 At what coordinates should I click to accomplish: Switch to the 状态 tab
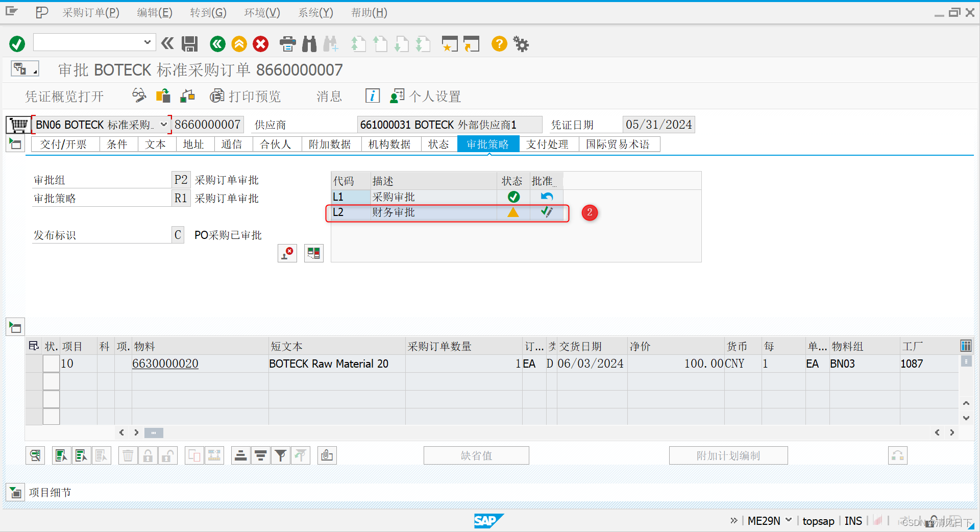438,144
